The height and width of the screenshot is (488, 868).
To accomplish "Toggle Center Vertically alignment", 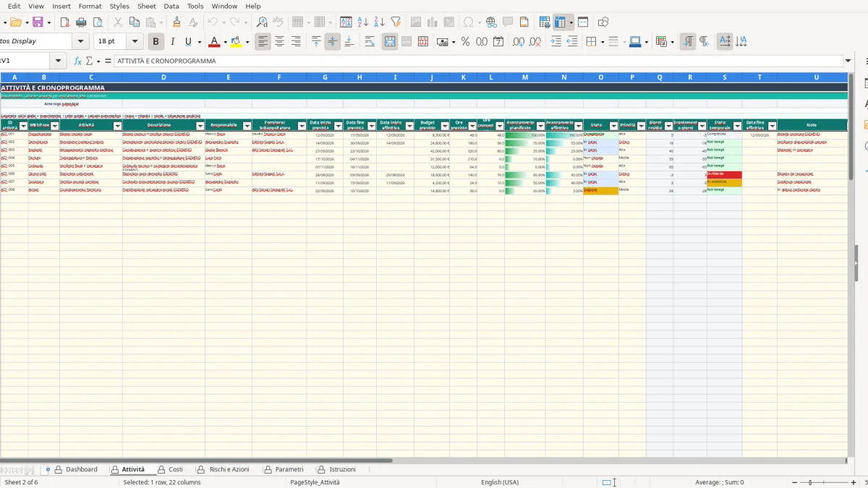I will 332,42.
